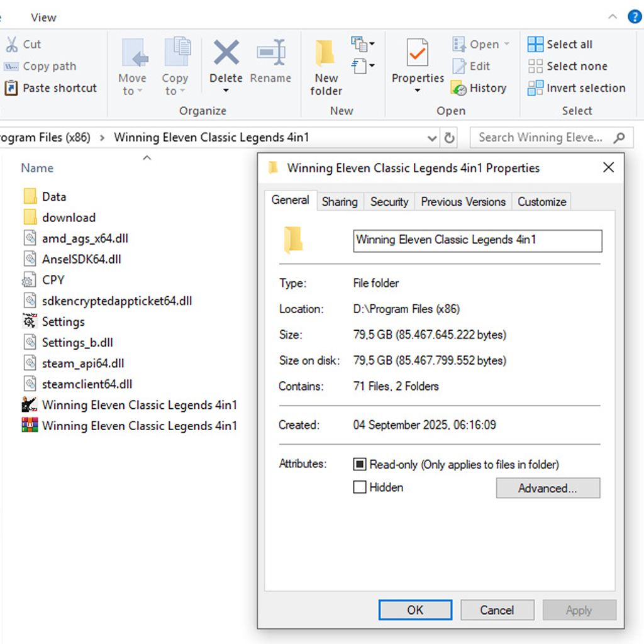Click the location text D:\Program Files (x86)
The width and height of the screenshot is (644, 644).
[x=406, y=309]
